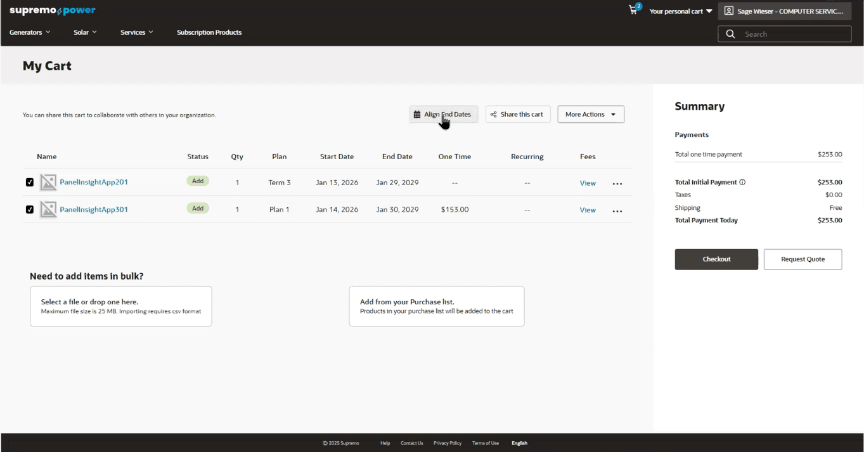864x452 pixels.
Task: Click the Total Initial Payment info icon
Action: click(x=742, y=182)
